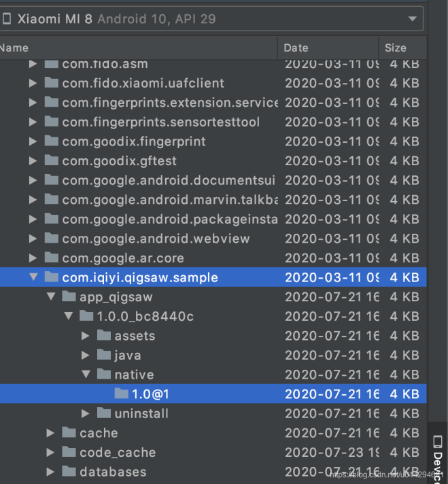This screenshot has width=448, height=484.
Task: Click the databases folder icon
Action: (x=69, y=472)
